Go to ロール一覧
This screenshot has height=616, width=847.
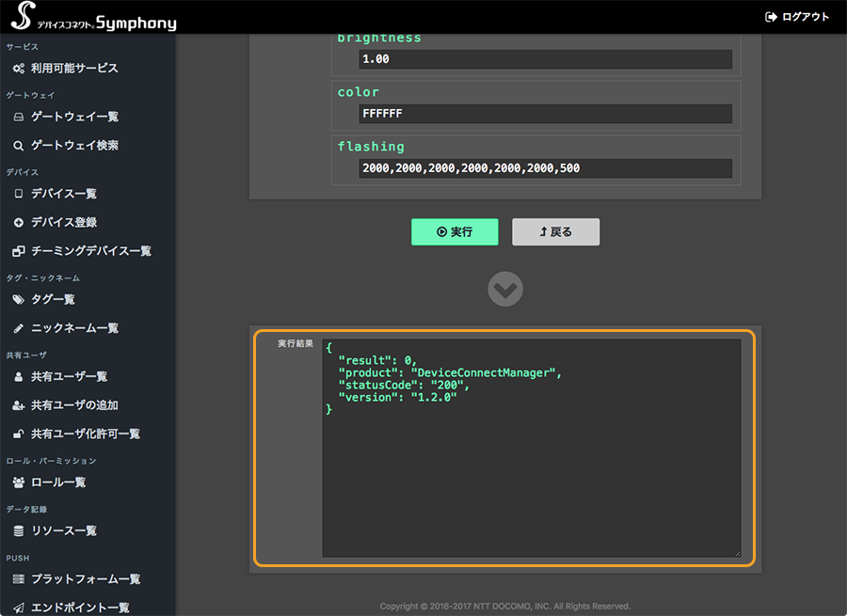[58, 482]
